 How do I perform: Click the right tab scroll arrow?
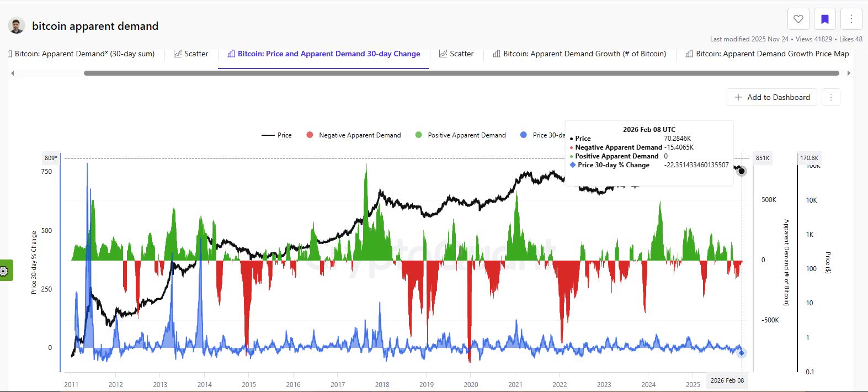point(849,73)
